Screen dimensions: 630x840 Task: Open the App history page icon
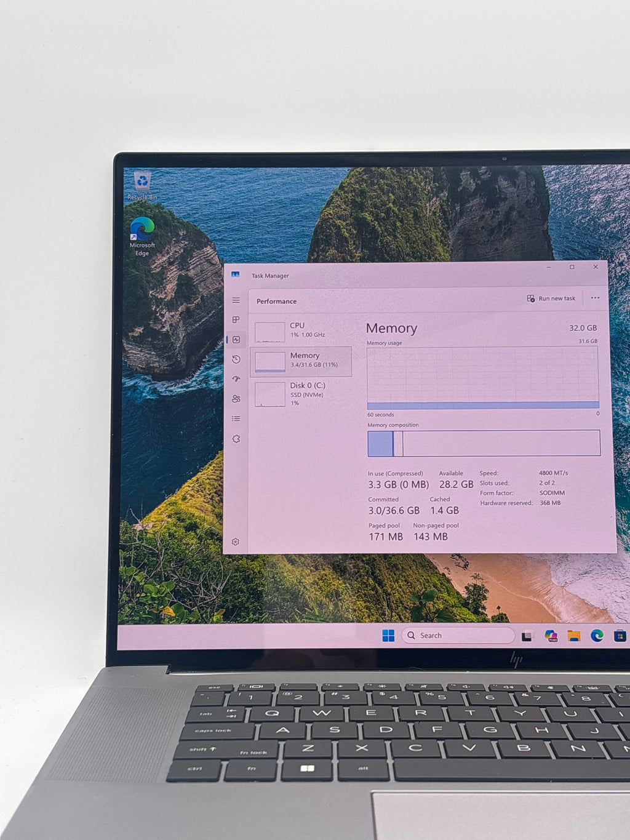[x=236, y=359]
